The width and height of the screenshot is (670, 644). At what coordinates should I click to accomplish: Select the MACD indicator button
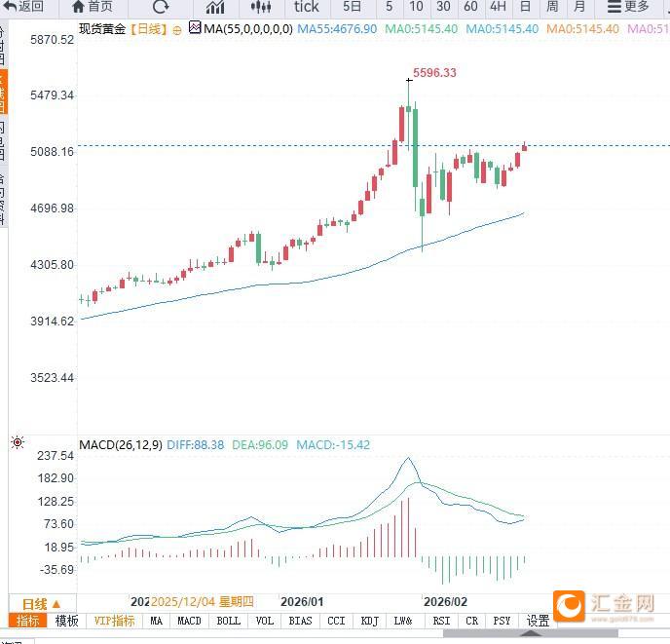point(189,621)
